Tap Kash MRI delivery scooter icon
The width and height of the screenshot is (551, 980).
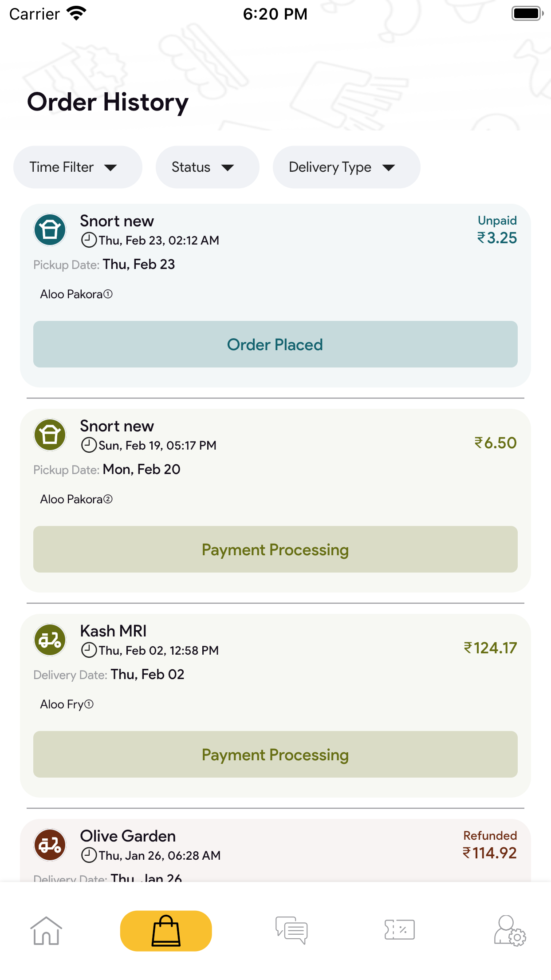[x=50, y=640]
